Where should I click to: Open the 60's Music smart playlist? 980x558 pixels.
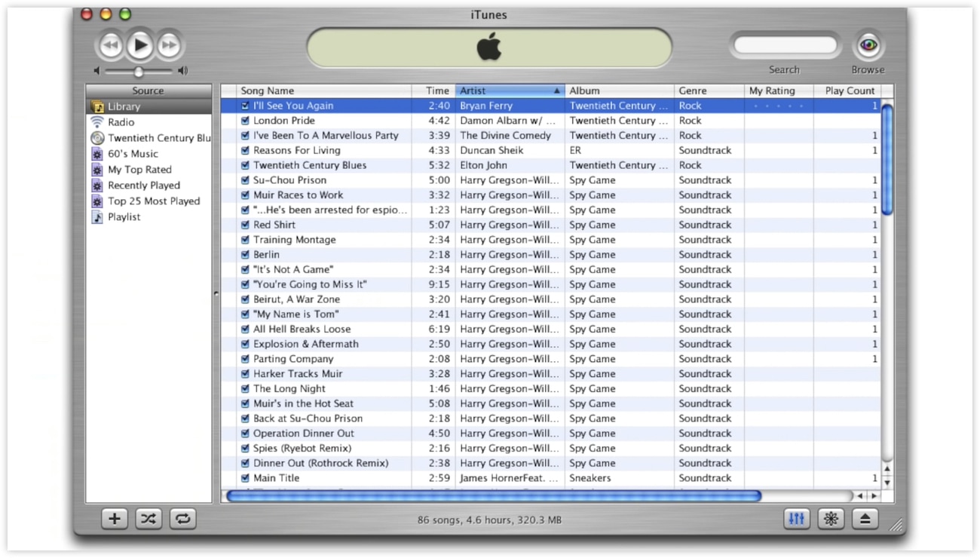click(x=149, y=154)
